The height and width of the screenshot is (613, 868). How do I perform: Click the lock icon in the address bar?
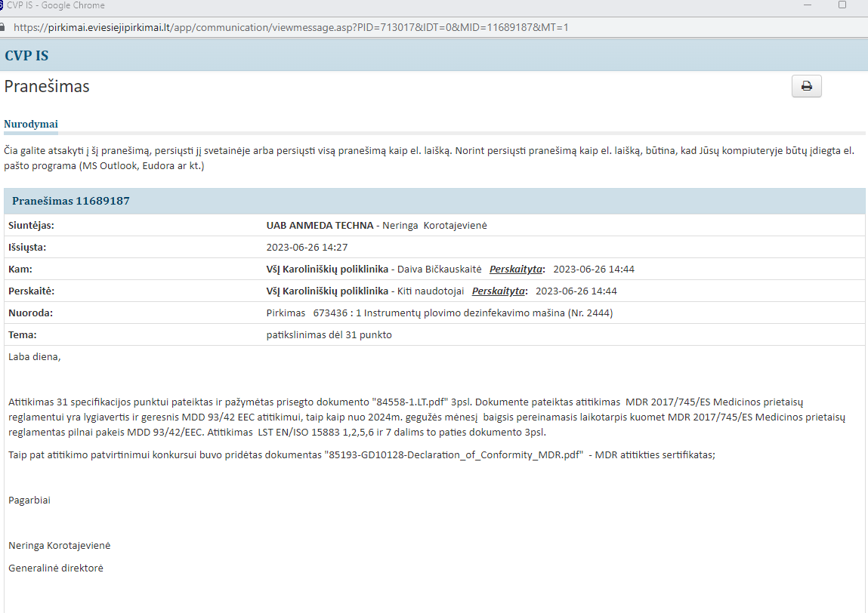click(x=2, y=27)
